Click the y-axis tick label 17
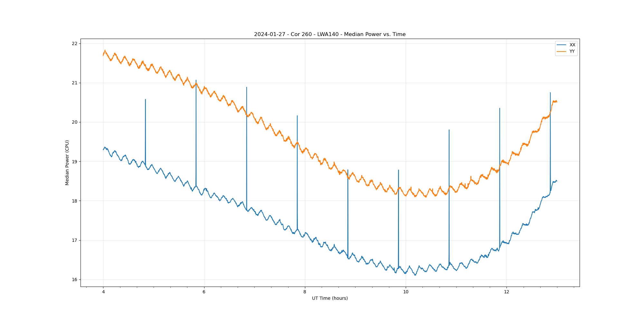This screenshot has width=644, height=322. pyautogui.click(x=75, y=240)
